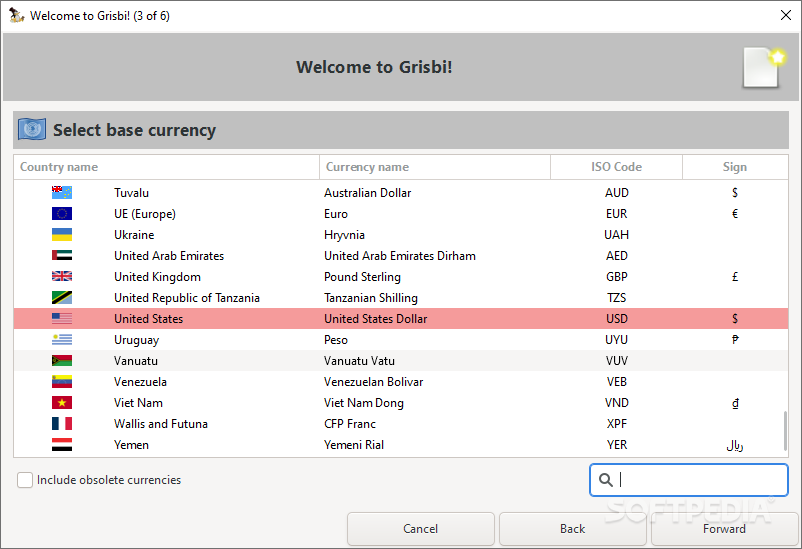The width and height of the screenshot is (802, 549).
Task: Sort by Country name column header
Action: point(166,167)
